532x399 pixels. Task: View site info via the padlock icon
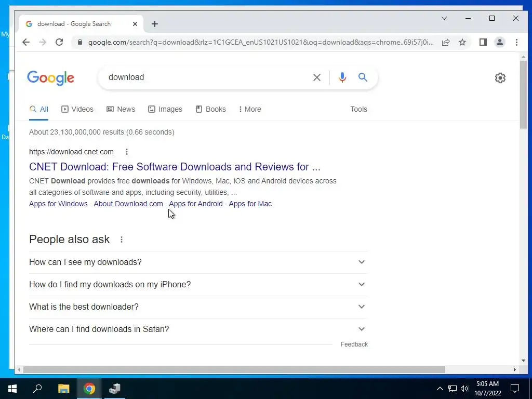click(x=79, y=42)
